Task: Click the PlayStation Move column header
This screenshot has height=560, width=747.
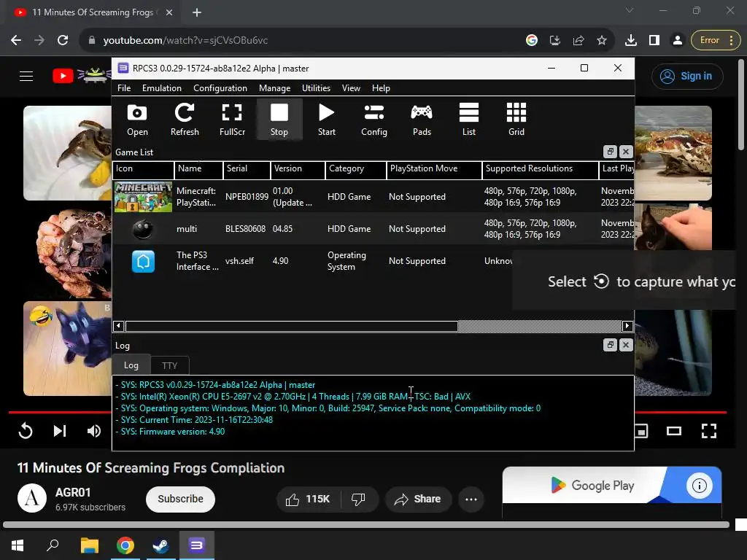Action: point(434,168)
